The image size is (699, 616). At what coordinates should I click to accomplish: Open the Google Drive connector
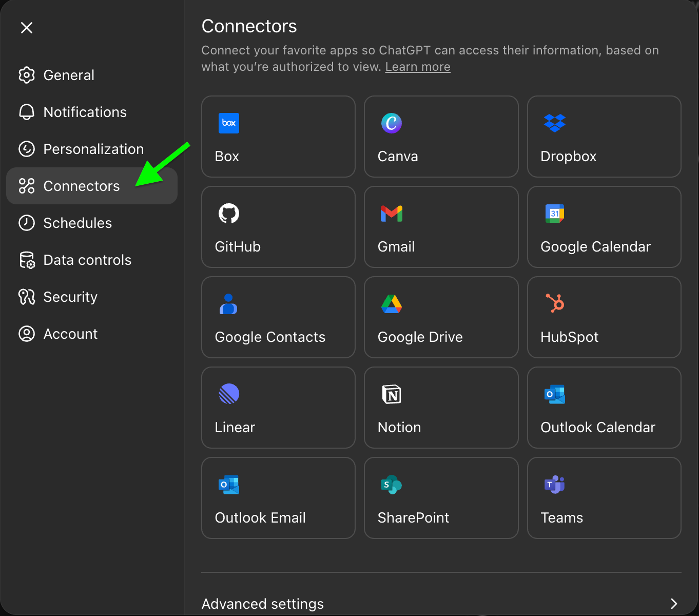pyautogui.click(x=441, y=317)
